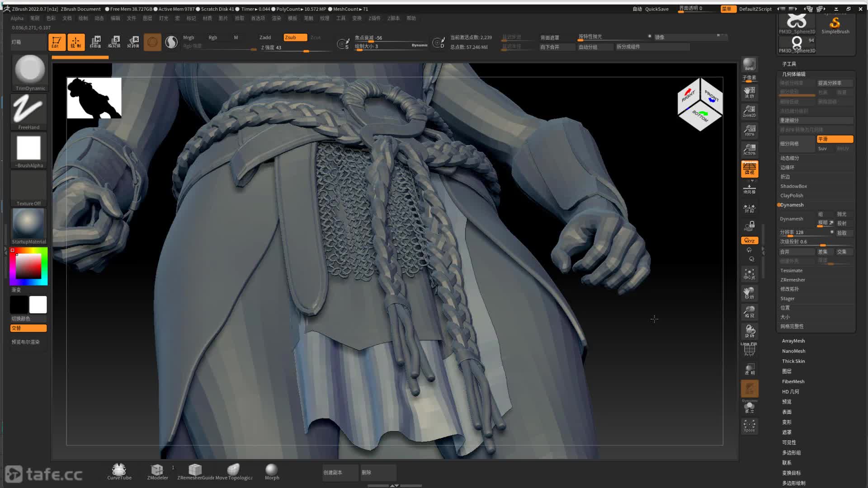
Task: Open the 工具 (Tool) menu
Action: (341, 19)
